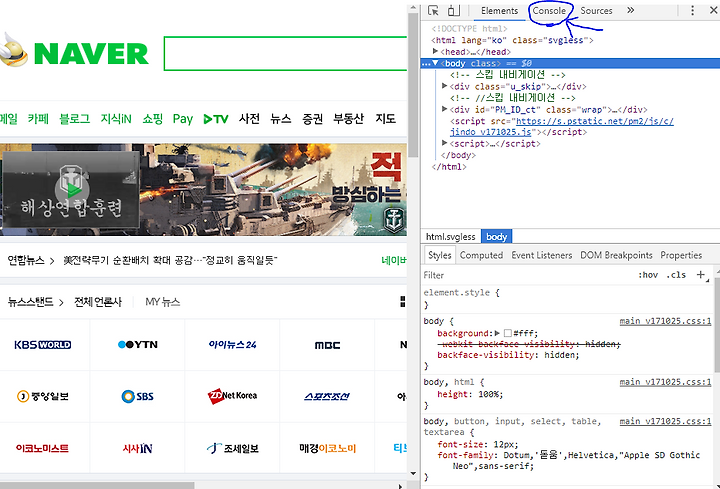Expand the background property shorthand arrow
Image resolution: width=720 pixels, height=489 pixels.
[497, 333]
